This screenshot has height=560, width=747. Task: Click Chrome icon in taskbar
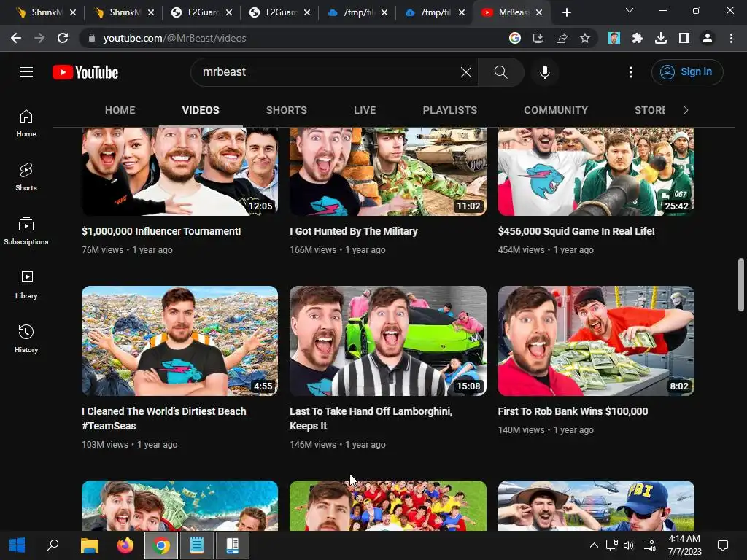pos(161,545)
